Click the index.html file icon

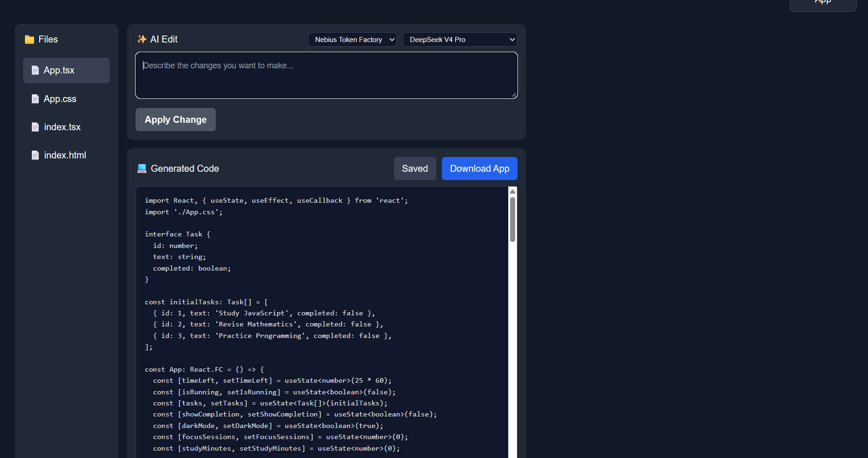(x=35, y=155)
